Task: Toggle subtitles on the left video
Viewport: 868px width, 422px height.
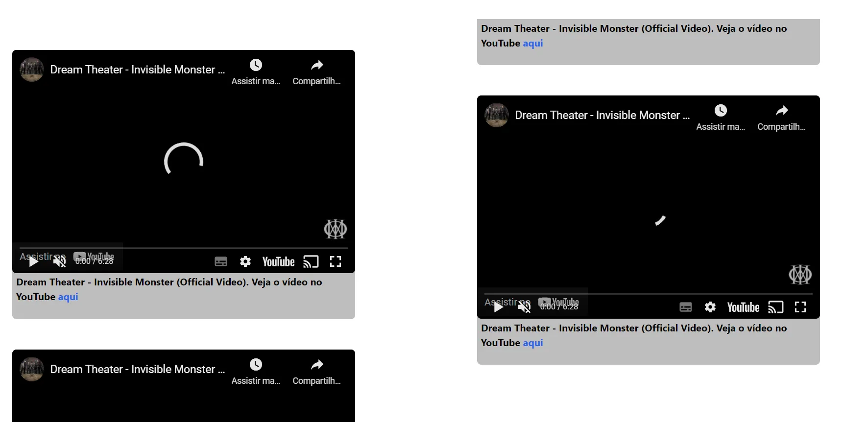Action: point(221,262)
